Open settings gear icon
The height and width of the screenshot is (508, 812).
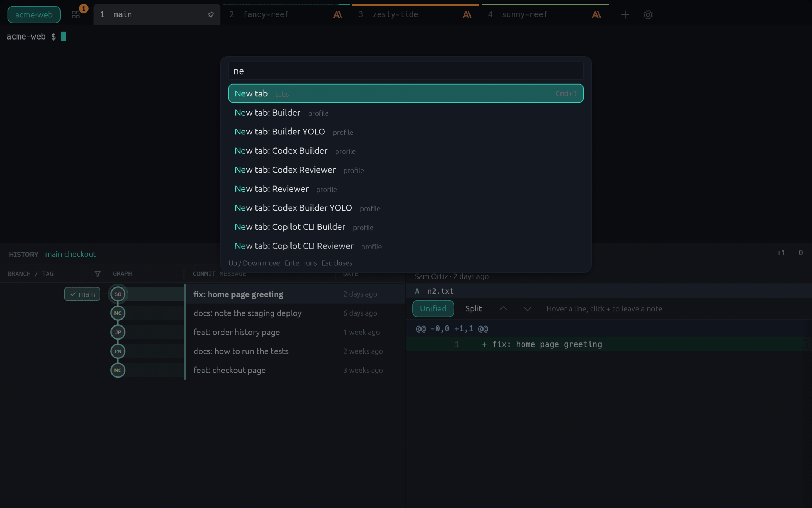648,15
